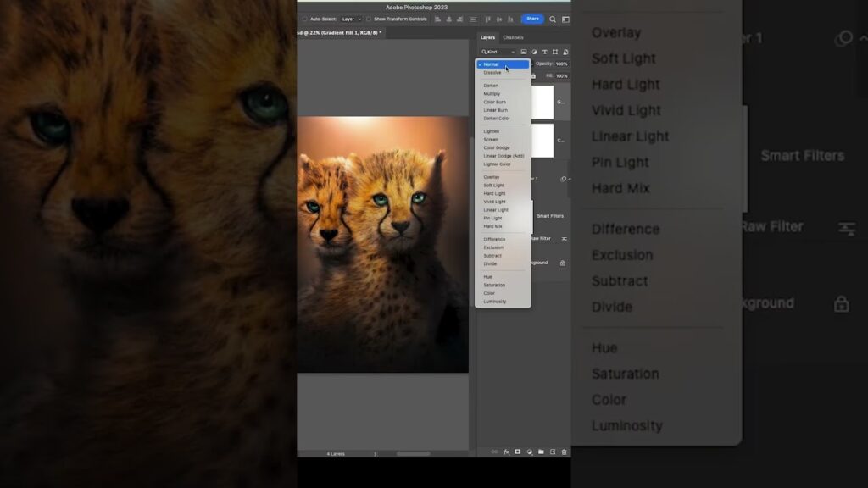The image size is (868, 488).
Task: Create a new fill or adjustment layer
Action: click(x=529, y=452)
